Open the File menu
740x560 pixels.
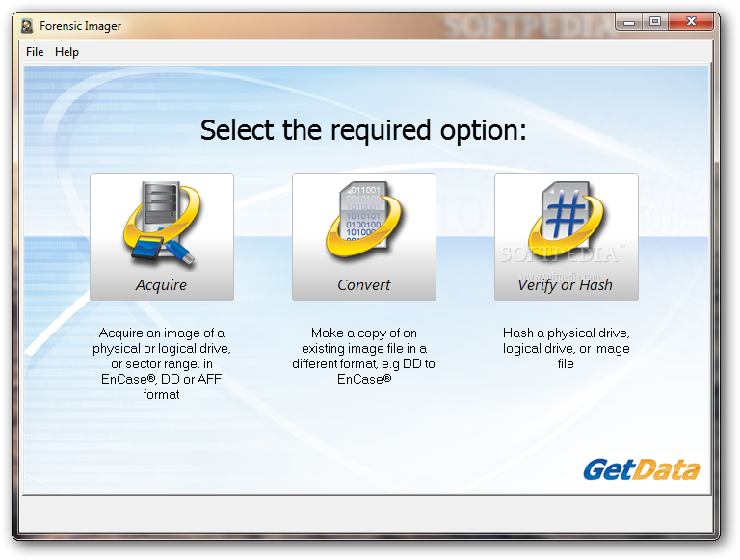pyautogui.click(x=35, y=52)
